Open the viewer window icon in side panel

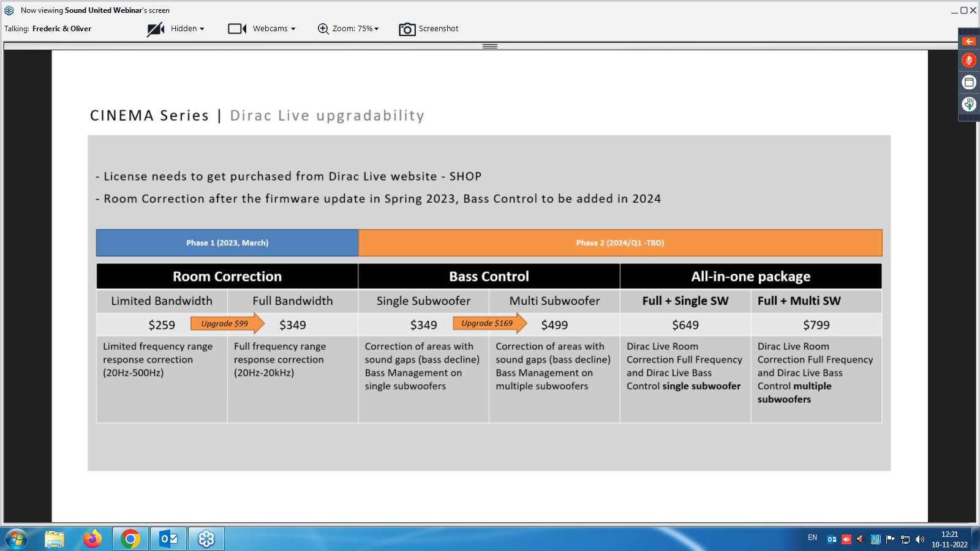969,82
